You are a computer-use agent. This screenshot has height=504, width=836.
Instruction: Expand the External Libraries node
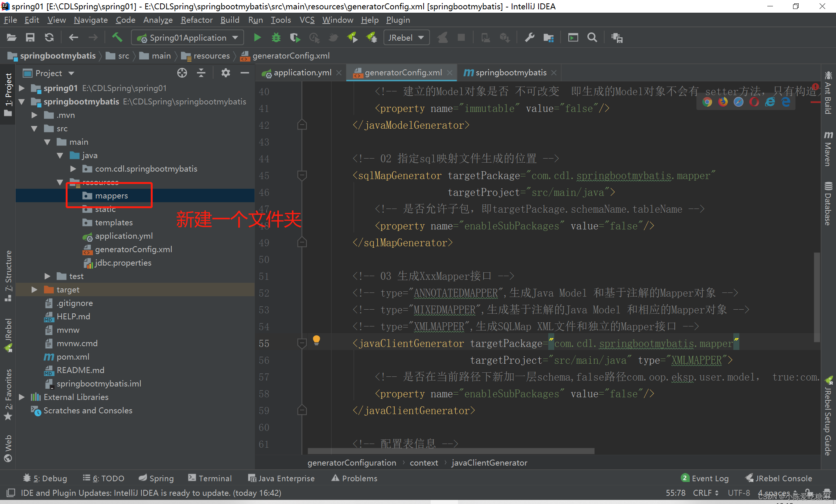coord(22,397)
